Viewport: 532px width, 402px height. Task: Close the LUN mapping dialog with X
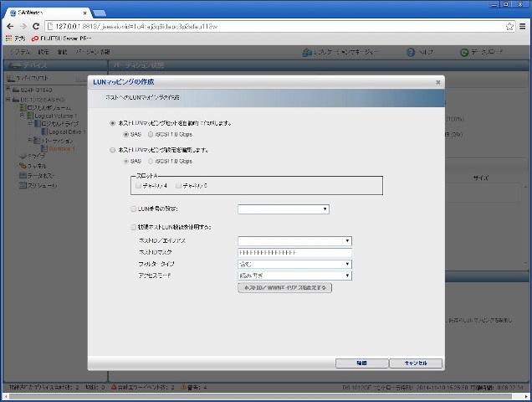click(x=437, y=82)
